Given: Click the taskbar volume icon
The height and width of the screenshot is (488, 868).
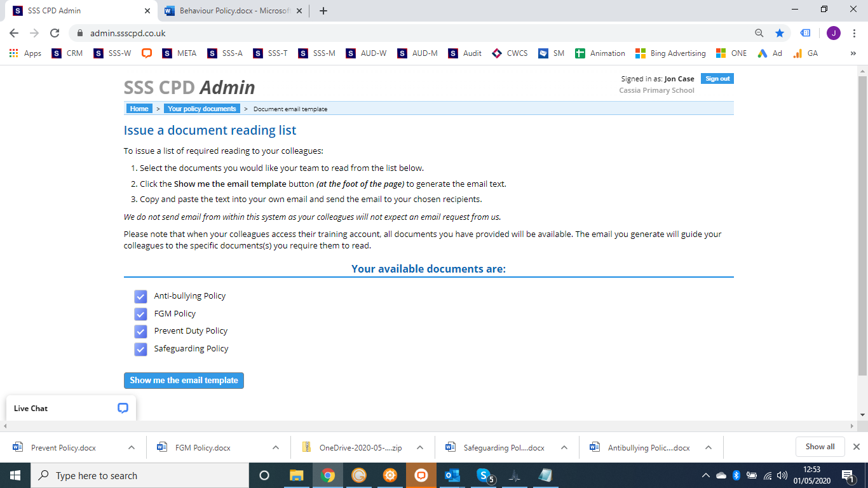Looking at the screenshot, I should tap(782, 475).
